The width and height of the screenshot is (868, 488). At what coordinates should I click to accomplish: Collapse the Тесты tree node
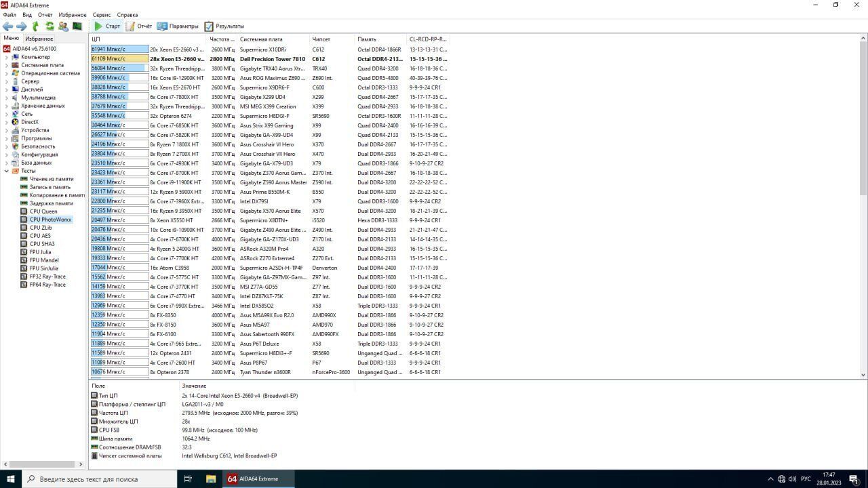point(7,171)
